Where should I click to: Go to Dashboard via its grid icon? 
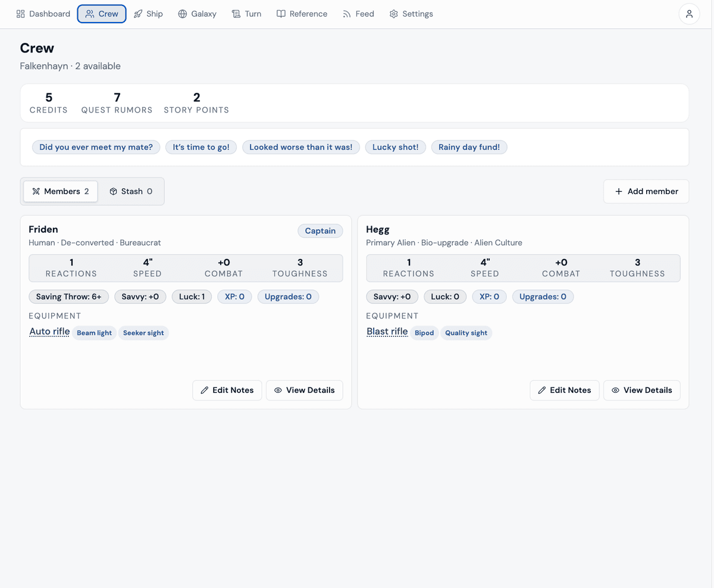pos(21,14)
